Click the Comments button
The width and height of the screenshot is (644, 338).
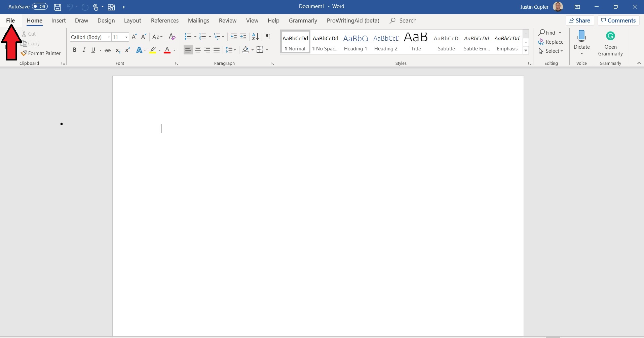(618, 20)
